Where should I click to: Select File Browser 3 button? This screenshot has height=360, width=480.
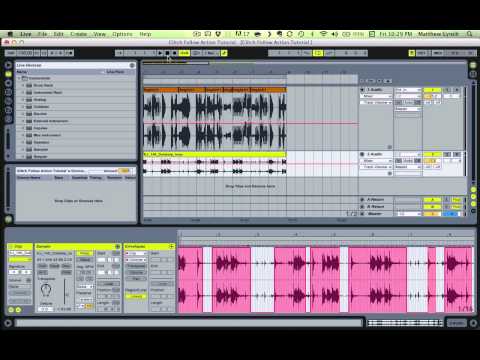(9, 110)
